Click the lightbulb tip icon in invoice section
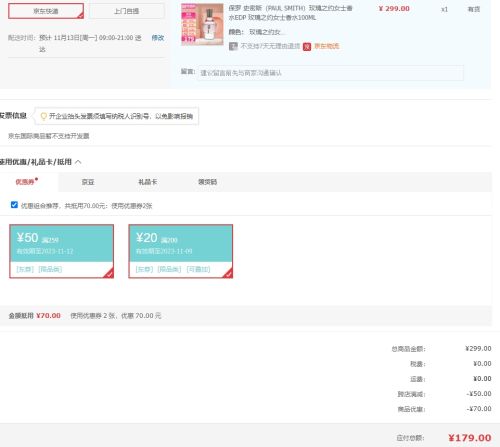 point(43,116)
